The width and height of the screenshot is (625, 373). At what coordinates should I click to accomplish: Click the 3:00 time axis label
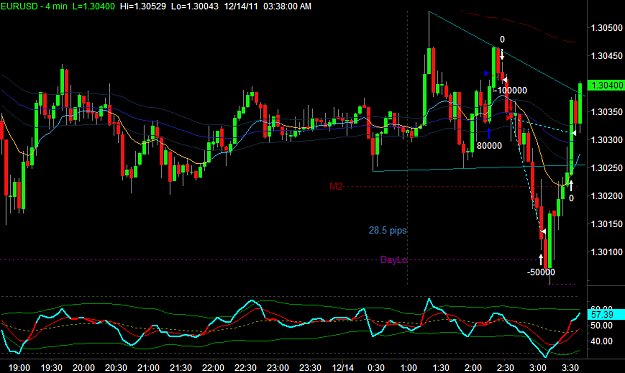click(538, 367)
